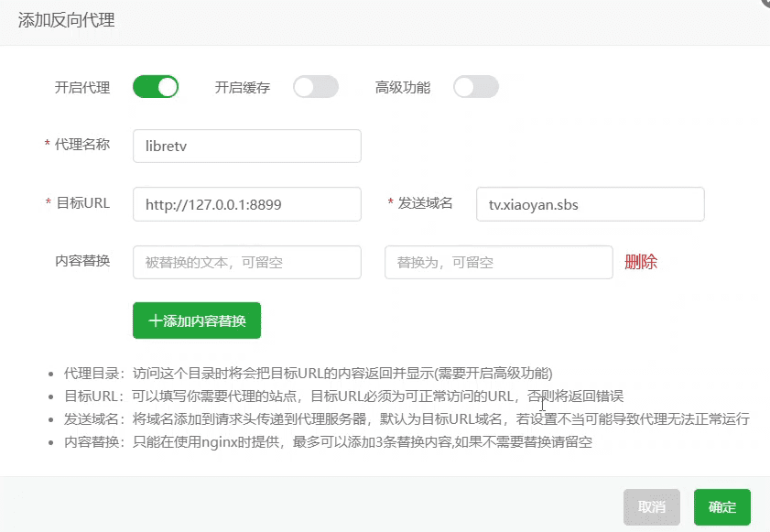Select the 替换为 text field
The height and width of the screenshot is (532, 770).
coord(498,262)
